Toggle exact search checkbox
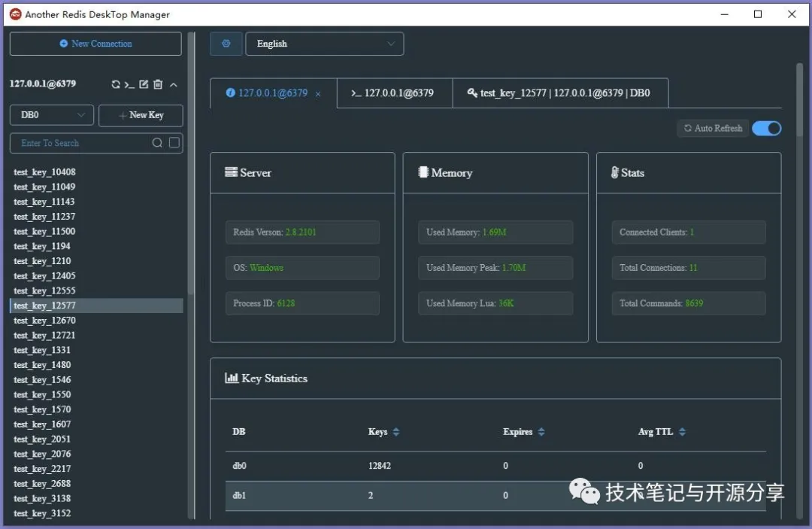Viewport: 812px width, 529px height. point(174,142)
